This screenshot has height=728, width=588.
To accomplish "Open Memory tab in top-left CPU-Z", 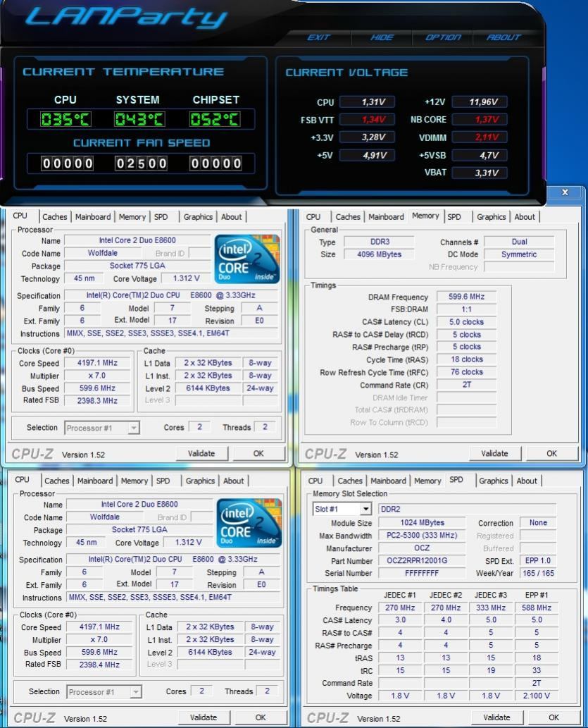I will tap(132, 217).
